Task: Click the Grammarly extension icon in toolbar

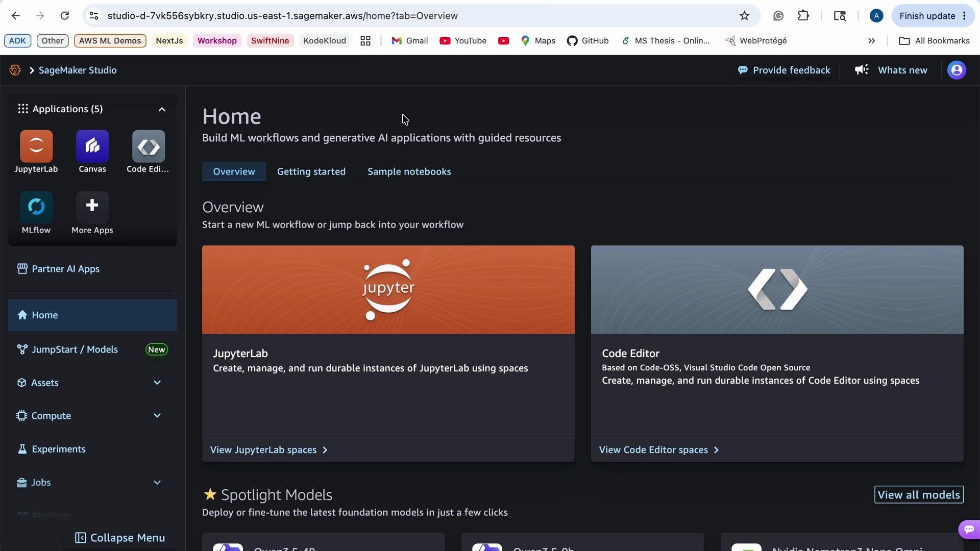Action: tap(778, 16)
